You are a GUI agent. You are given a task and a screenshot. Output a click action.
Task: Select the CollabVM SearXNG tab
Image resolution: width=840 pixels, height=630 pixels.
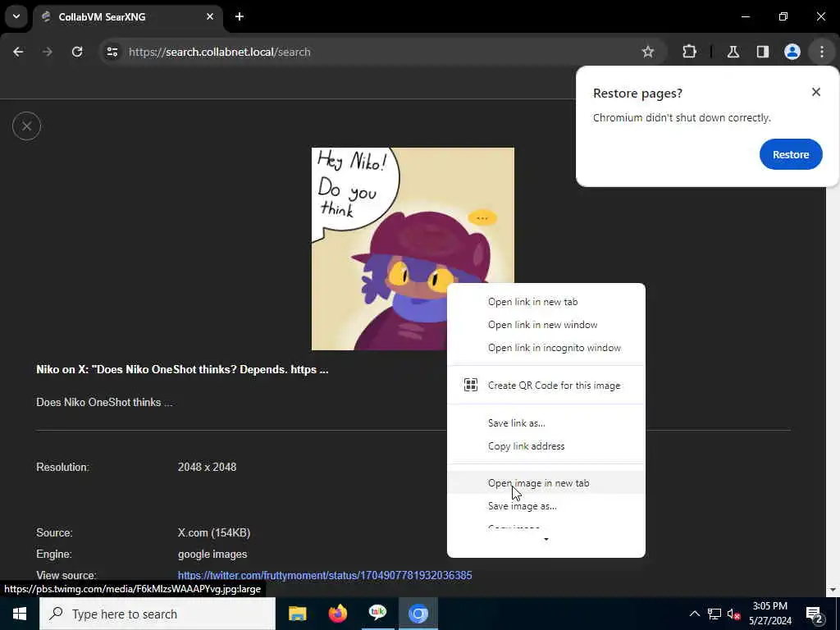129,16
